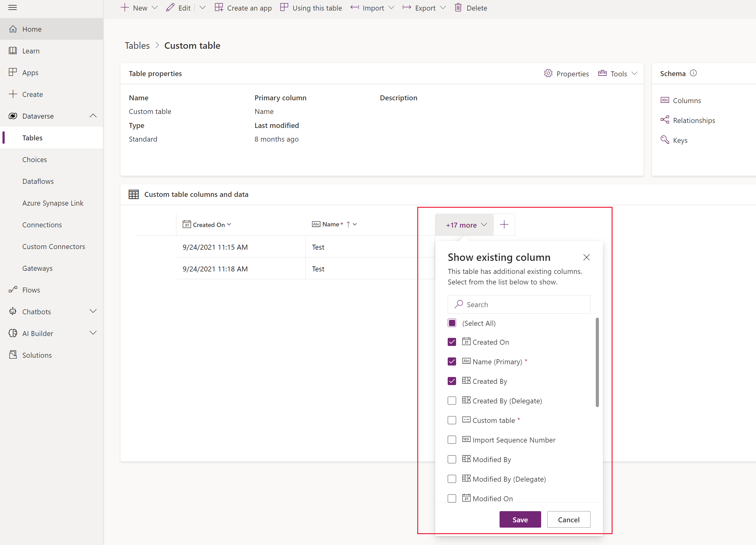Click the Custom table columns grid icon
This screenshot has width=756, height=545.
click(134, 194)
